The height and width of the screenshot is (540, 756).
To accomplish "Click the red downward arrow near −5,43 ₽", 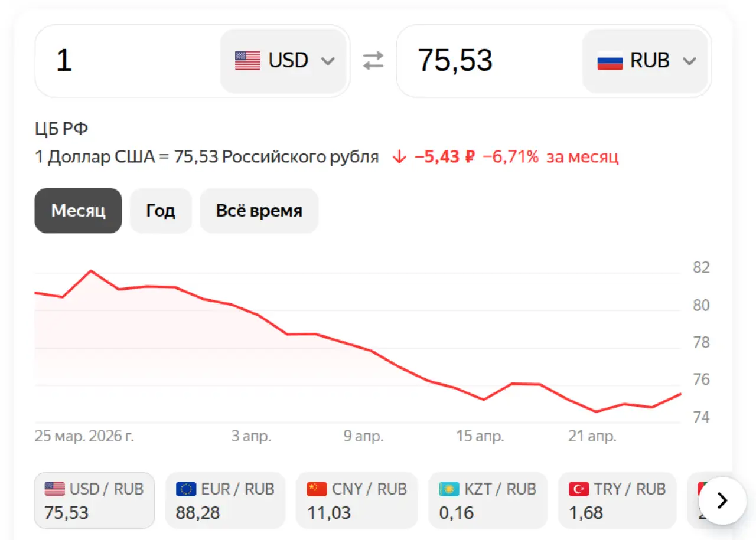I will pos(399,156).
